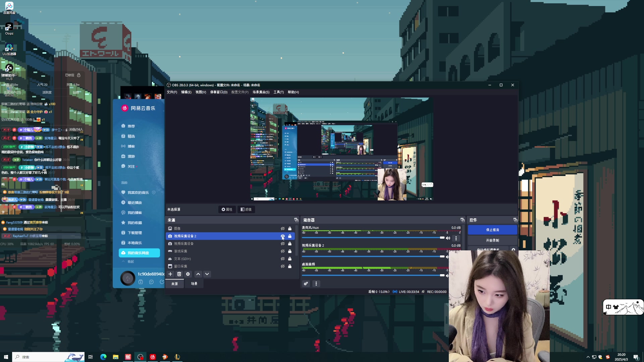Open the 停靠窗口(D) menu in OBS
Screen dimensions: 644x362
click(219, 92)
